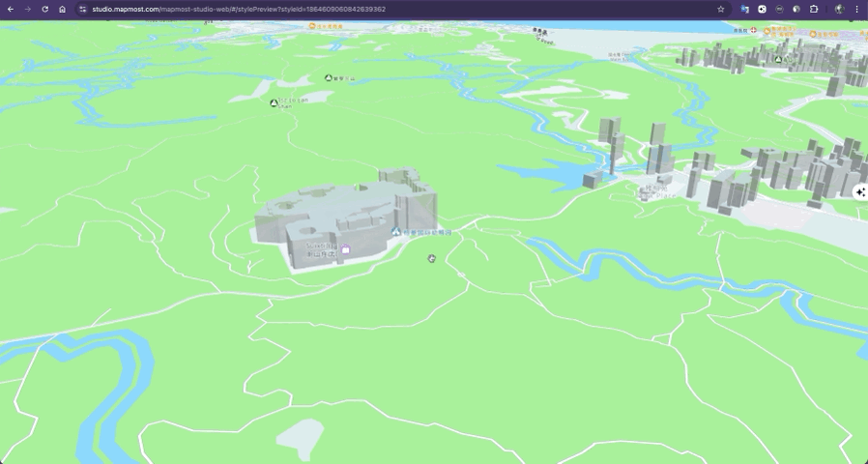Click the red cross hospital marker
This screenshot has width=868, height=464.
tap(753, 31)
